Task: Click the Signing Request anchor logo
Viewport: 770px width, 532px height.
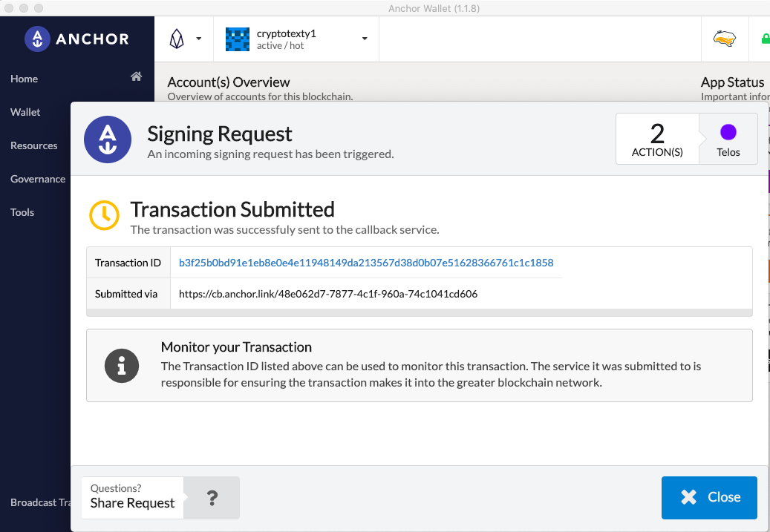Action: [x=108, y=139]
